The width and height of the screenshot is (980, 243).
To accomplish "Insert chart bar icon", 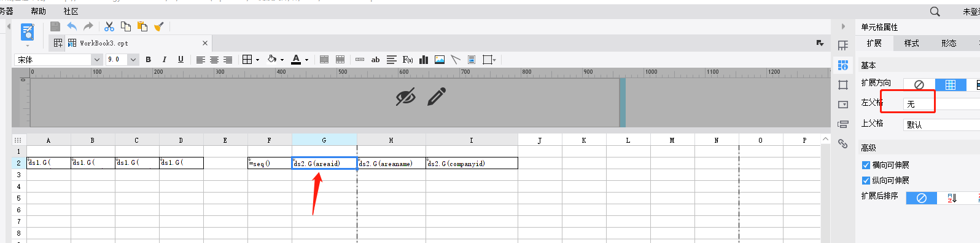I will coord(424,60).
